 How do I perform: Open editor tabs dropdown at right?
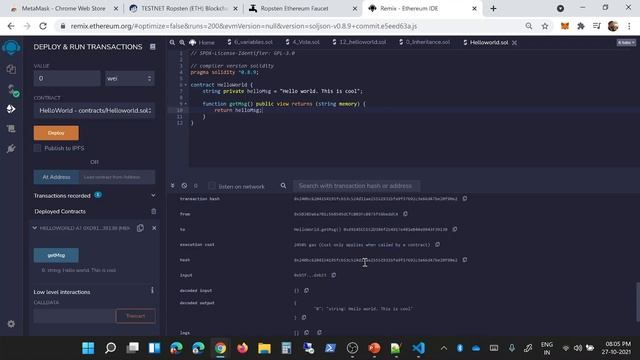click(x=626, y=42)
